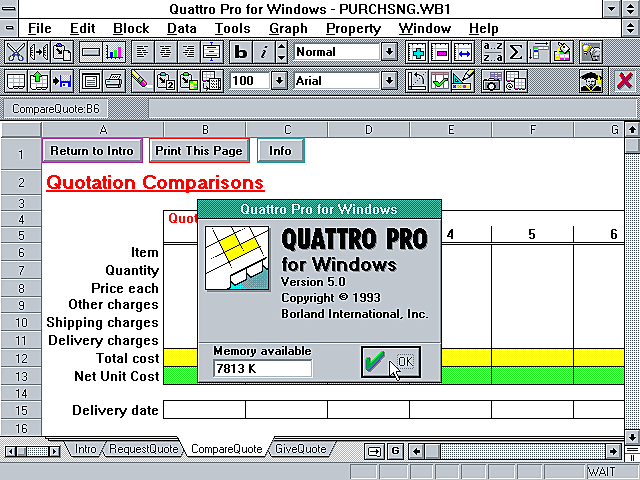Screen dimensions: 640x480
Task: Click the Paste clipboard toolbar icon
Action: tap(62, 52)
